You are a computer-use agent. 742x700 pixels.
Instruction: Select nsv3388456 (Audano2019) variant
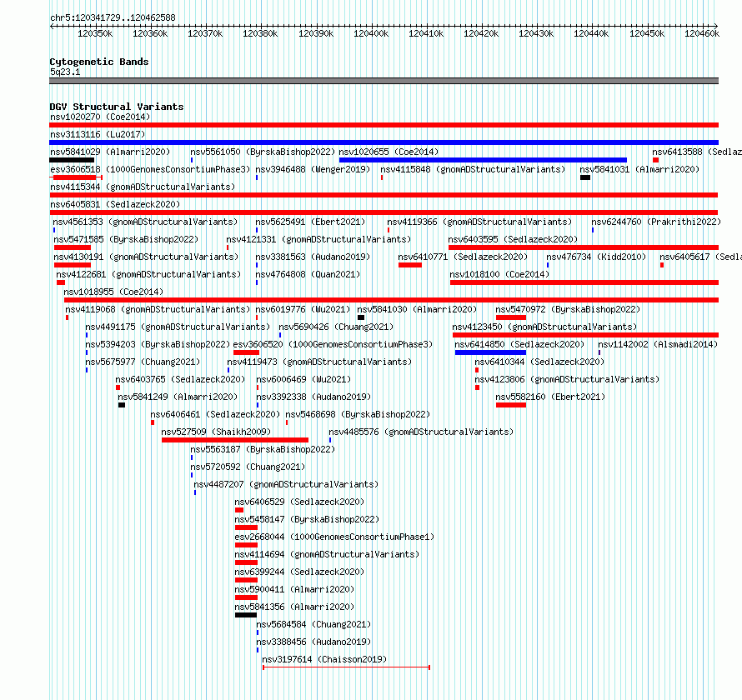(313, 642)
